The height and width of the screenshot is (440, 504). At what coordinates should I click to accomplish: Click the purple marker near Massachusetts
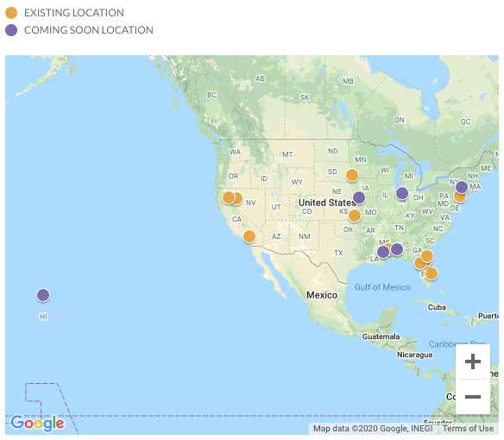click(462, 186)
